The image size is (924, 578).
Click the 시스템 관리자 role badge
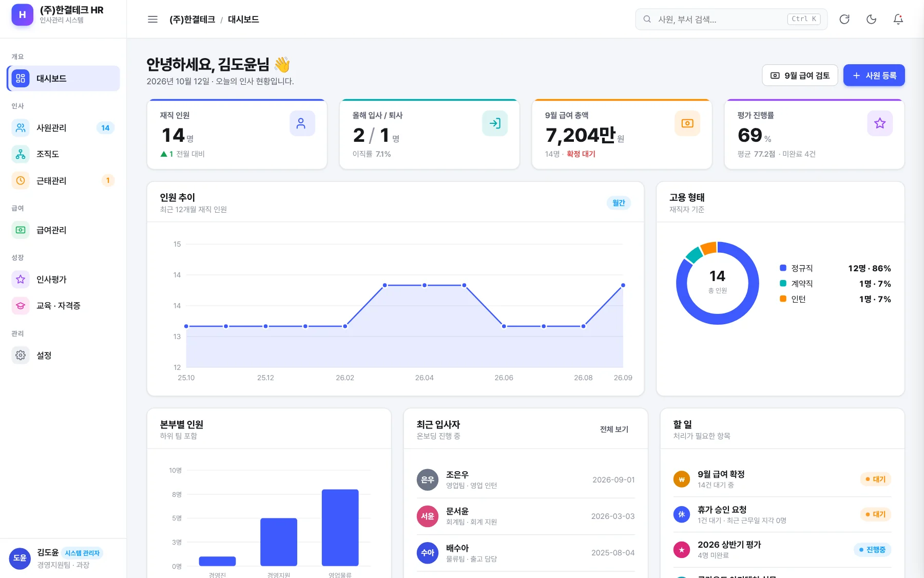pos(82,553)
